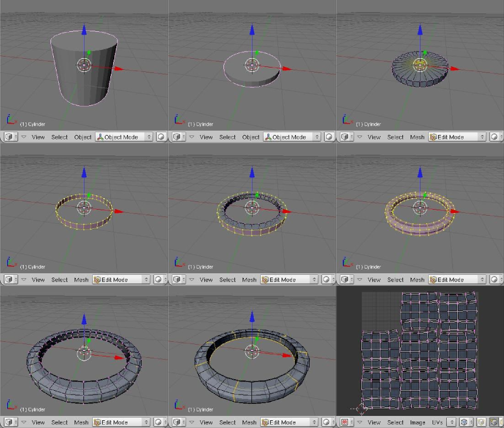The height and width of the screenshot is (428, 504).
Task: Open Mesh menu in bottom-left viewport
Action: [81, 423]
